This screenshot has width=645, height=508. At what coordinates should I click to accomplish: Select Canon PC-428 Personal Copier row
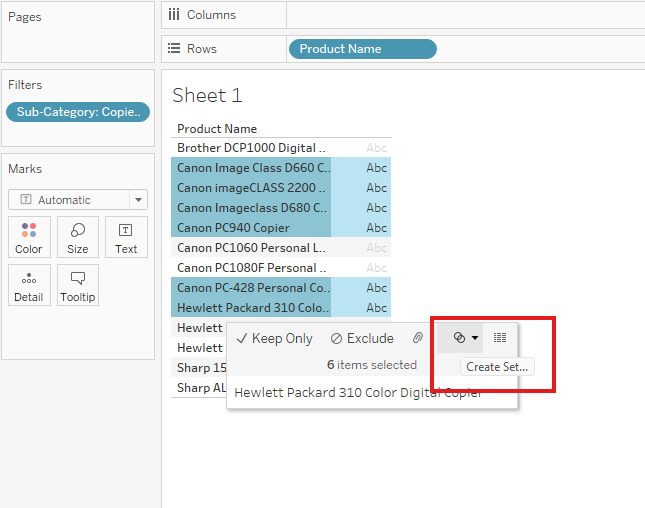251,288
